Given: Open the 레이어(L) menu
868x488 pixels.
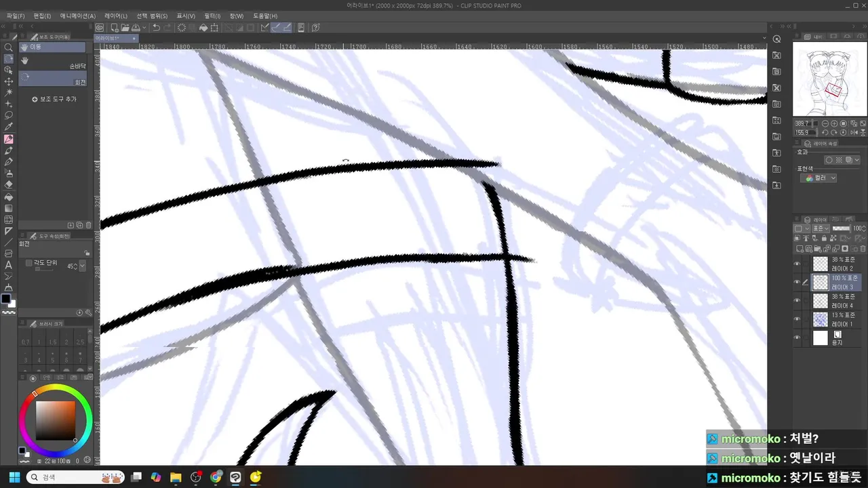Looking at the screenshot, I should click(x=116, y=16).
